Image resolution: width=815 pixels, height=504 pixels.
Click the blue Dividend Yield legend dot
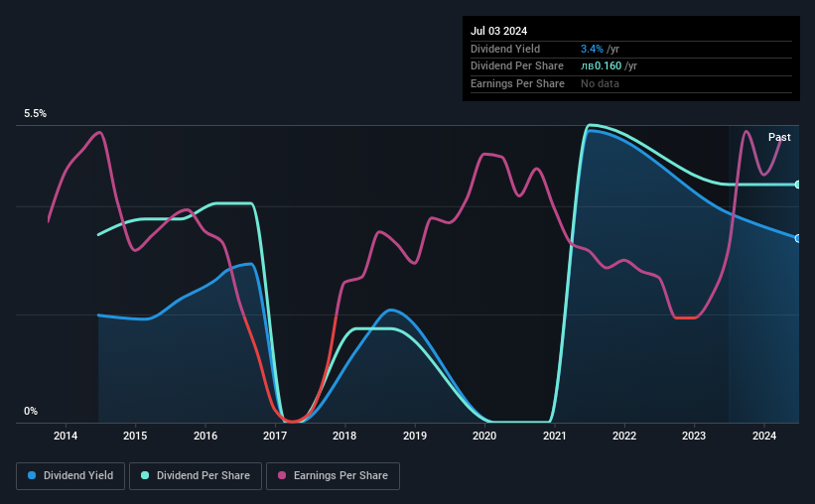pos(32,475)
